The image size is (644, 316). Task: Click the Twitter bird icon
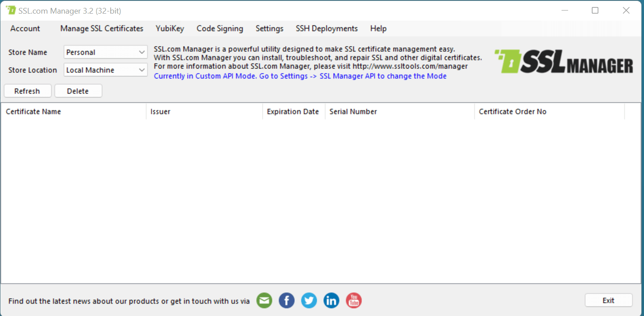[309, 300]
